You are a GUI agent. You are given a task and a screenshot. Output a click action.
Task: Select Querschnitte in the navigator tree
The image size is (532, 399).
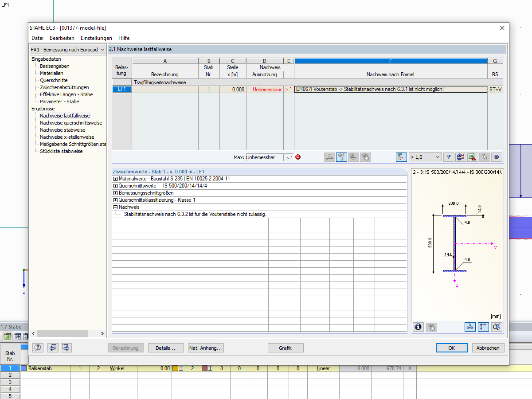click(54, 80)
